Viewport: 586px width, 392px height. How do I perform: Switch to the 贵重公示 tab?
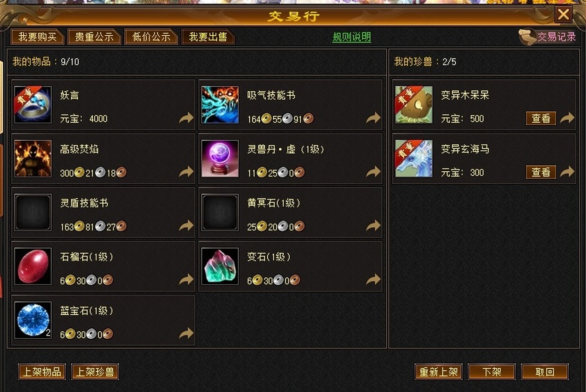pyautogui.click(x=94, y=37)
